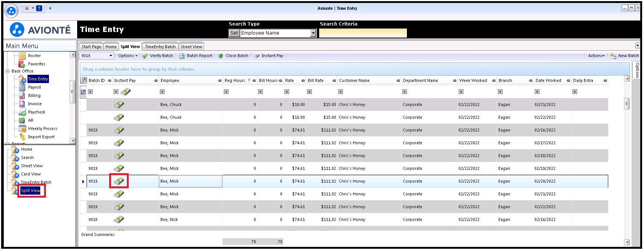The image size is (644, 251).
Task: Select Split View in the lower navigation list
Action: coord(30,191)
